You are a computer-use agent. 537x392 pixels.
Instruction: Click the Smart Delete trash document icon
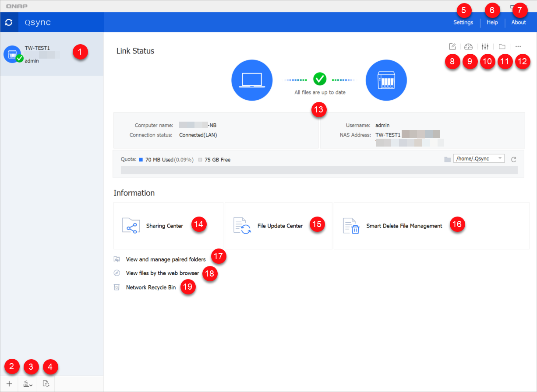pyautogui.click(x=351, y=226)
